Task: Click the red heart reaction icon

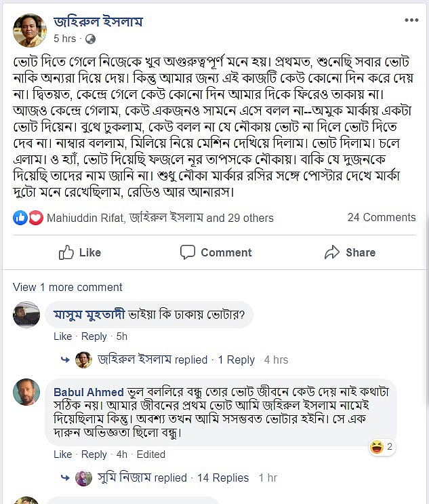Action: [x=35, y=218]
